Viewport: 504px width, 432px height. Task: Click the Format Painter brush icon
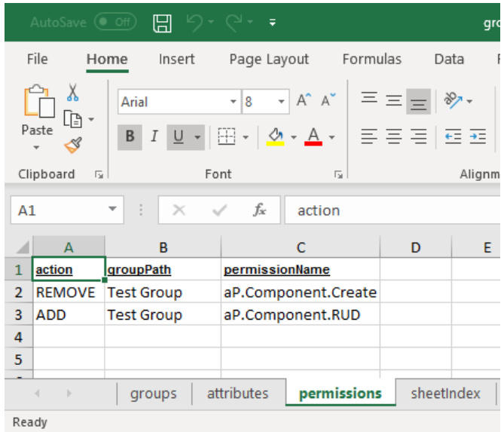[73, 146]
